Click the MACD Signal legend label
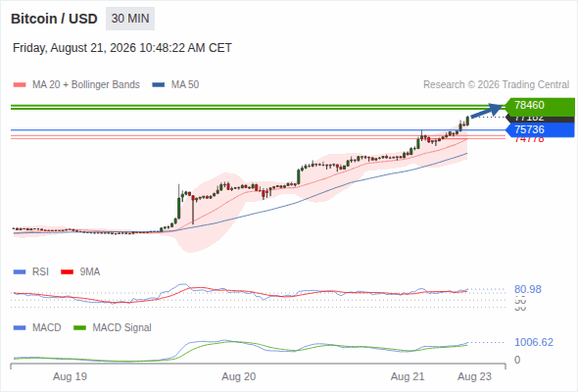This screenshot has height=392, width=578. click(122, 328)
